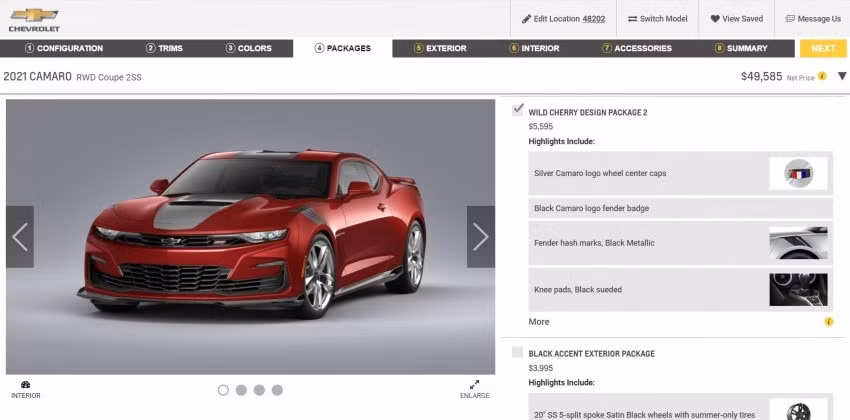Click the View Saved heart icon
Viewport: 850px width, 420px height.
pyautogui.click(x=715, y=19)
